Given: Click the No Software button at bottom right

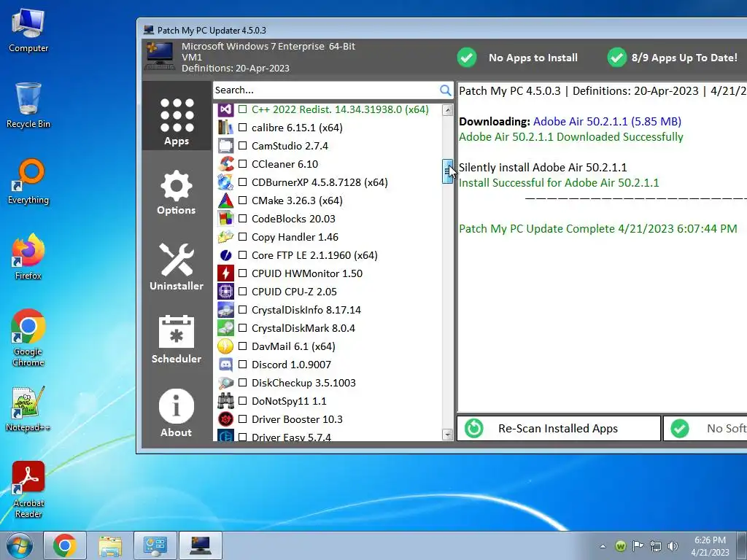Looking at the screenshot, I should pyautogui.click(x=705, y=429).
